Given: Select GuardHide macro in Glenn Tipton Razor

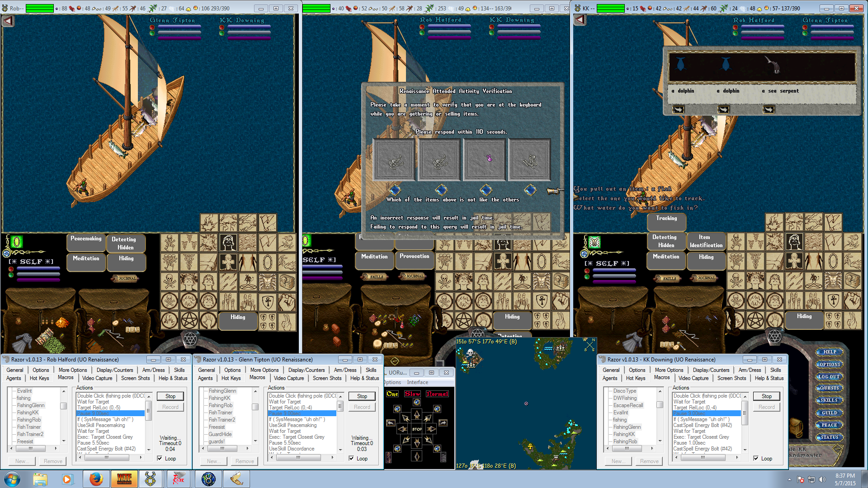Looking at the screenshot, I should [x=220, y=434].
